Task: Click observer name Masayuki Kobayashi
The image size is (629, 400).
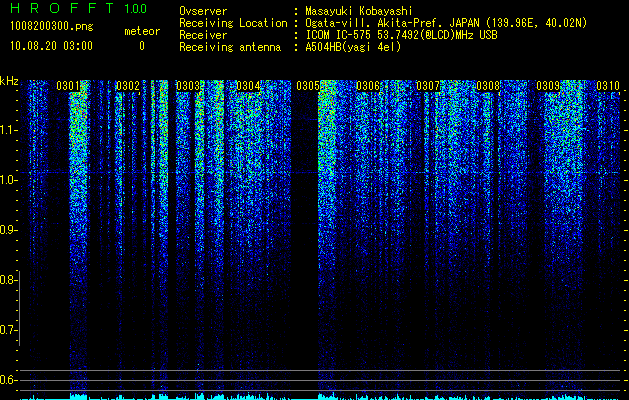Action: 359,11
